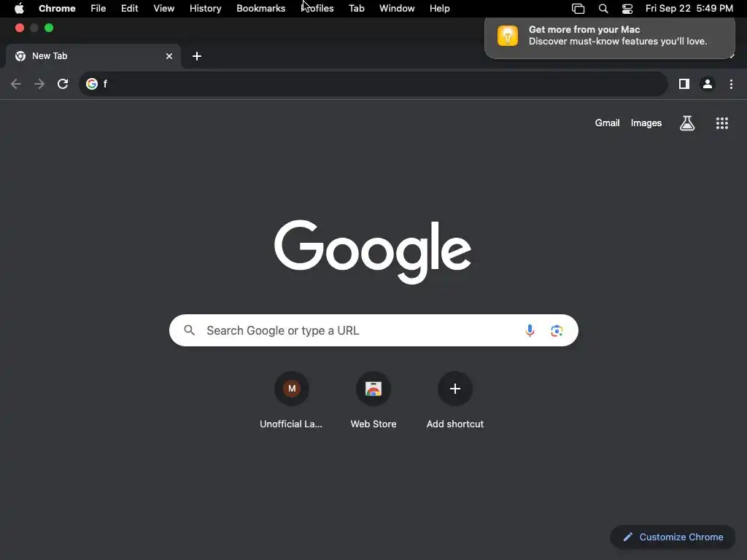Screen dimensions: 747x560
Task: Open the File menu
Action: click(x=98, y=9)
